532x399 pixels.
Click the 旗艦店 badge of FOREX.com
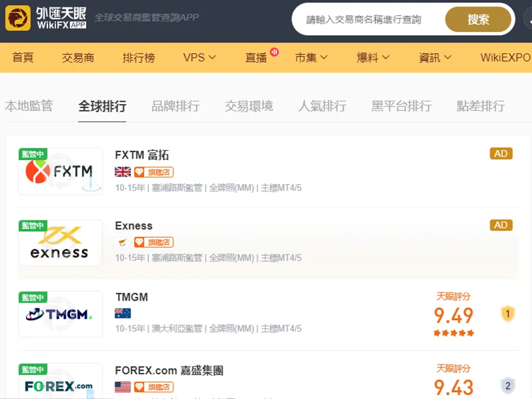pyautogui.click(x=154, y=387)
